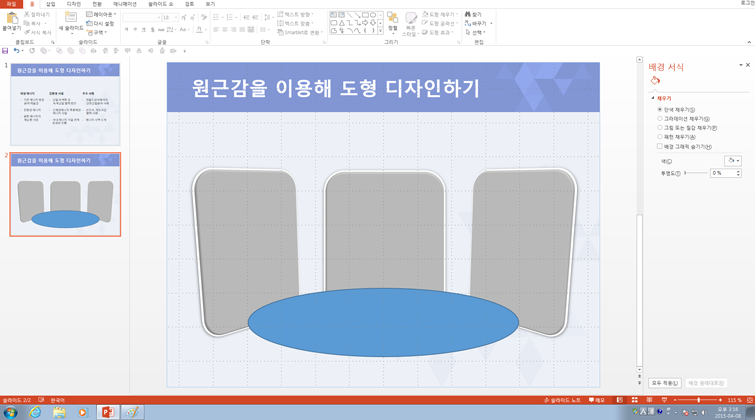Click the Numbering list icon
The width and height of the screenshot is (755, 420).
point(231,17)
